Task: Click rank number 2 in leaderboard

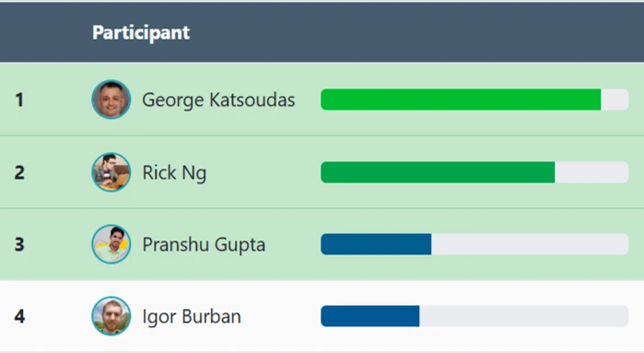Action: click(19, 172)
